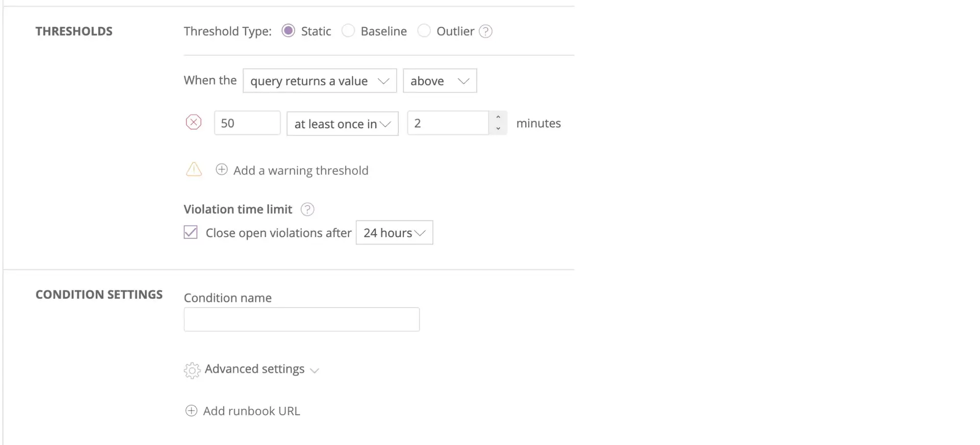The width and height of the screenshot is (980, 445).
Task: Open the Violation time limit help icon
Action: click(x=307, y=209)
